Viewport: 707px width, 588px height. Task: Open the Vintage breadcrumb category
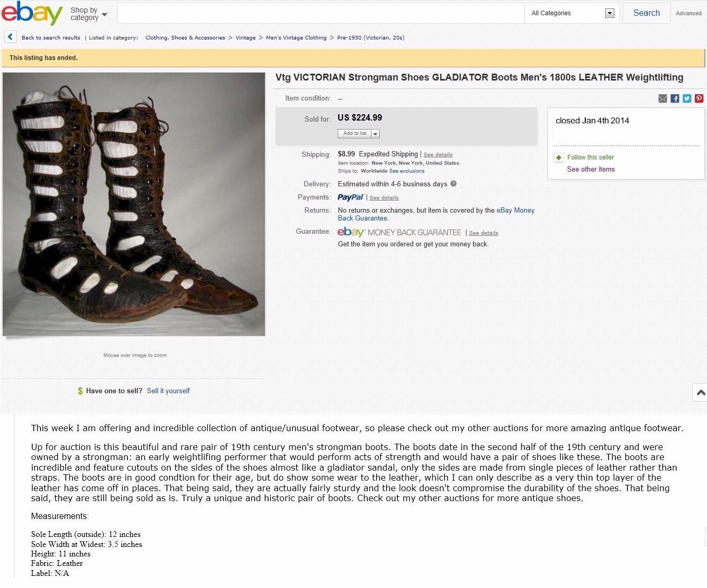tap(246, 37)
